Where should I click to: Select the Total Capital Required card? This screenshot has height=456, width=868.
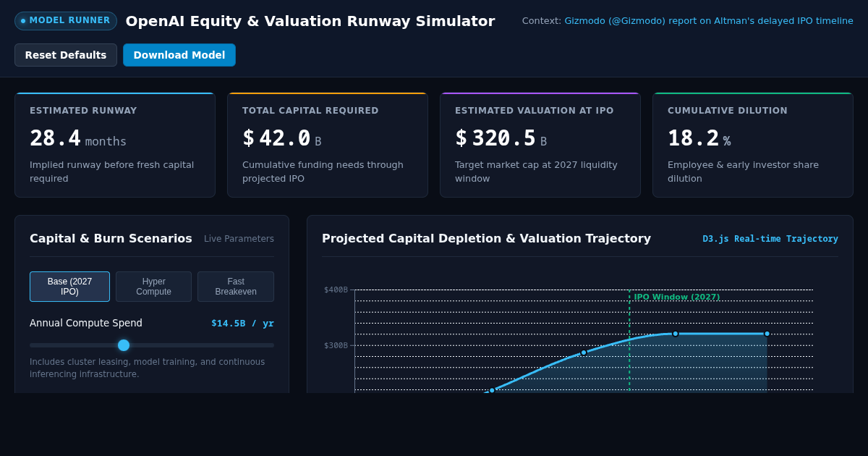click(x=328, y=145)
